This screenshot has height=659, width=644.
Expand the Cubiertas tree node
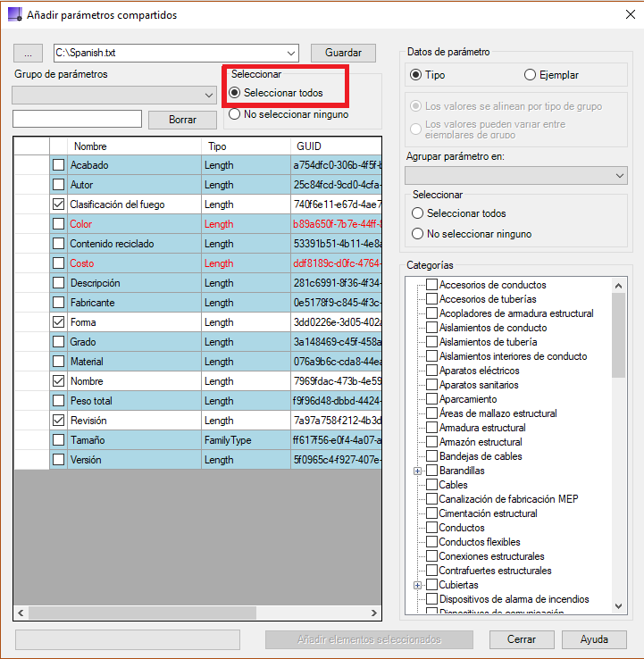click(417, 585)
